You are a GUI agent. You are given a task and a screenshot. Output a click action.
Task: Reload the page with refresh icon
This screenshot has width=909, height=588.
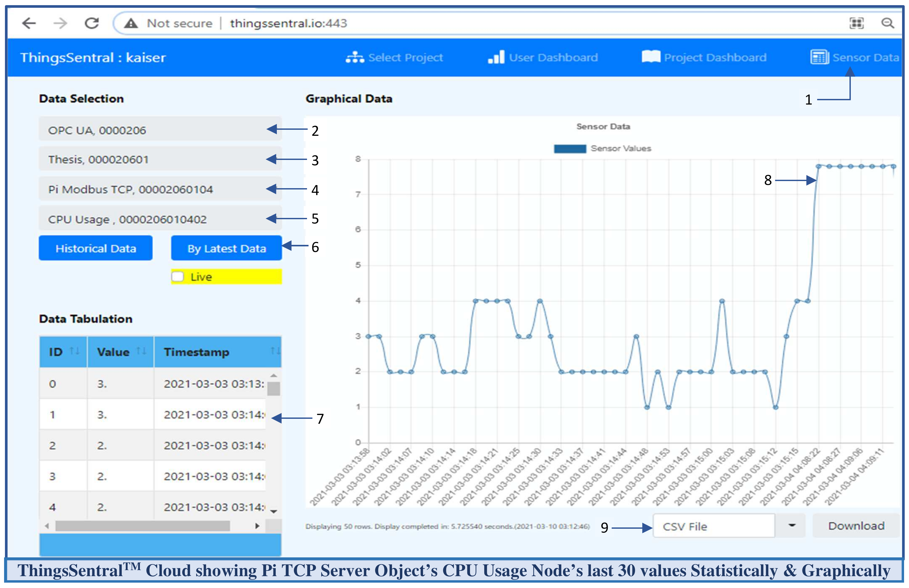pos(92,23)
